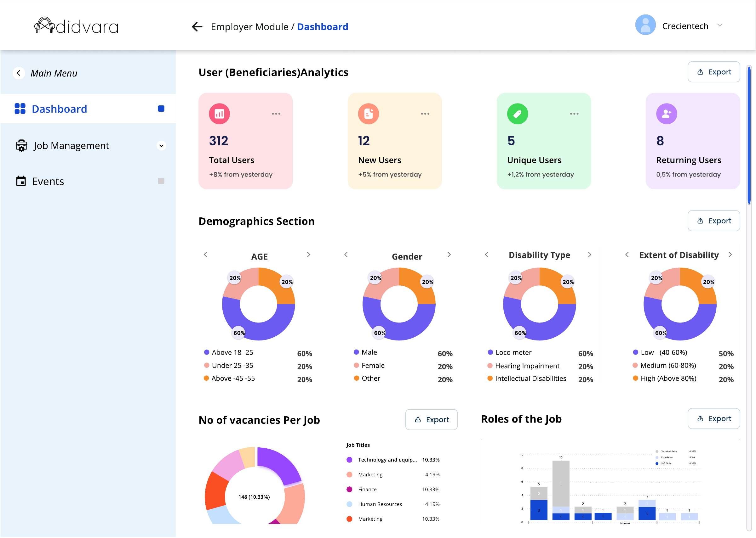Export the User Beneficiaries Analytics section

(x=713, y=71)
